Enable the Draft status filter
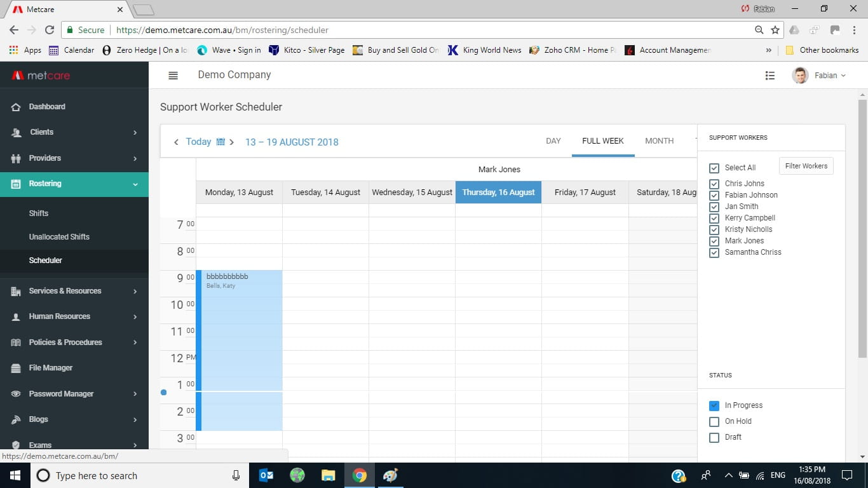 pos(714,437)
